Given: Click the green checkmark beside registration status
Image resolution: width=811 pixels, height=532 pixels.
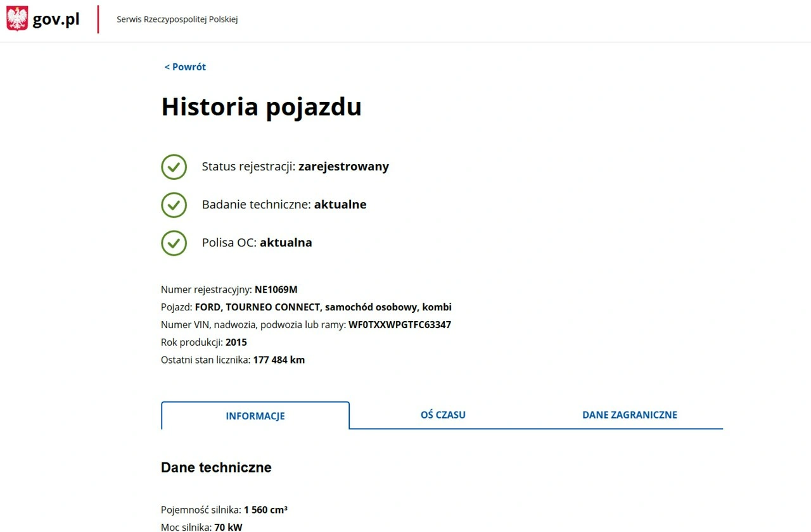Looking at the screenshot, I should coord(174,167).
